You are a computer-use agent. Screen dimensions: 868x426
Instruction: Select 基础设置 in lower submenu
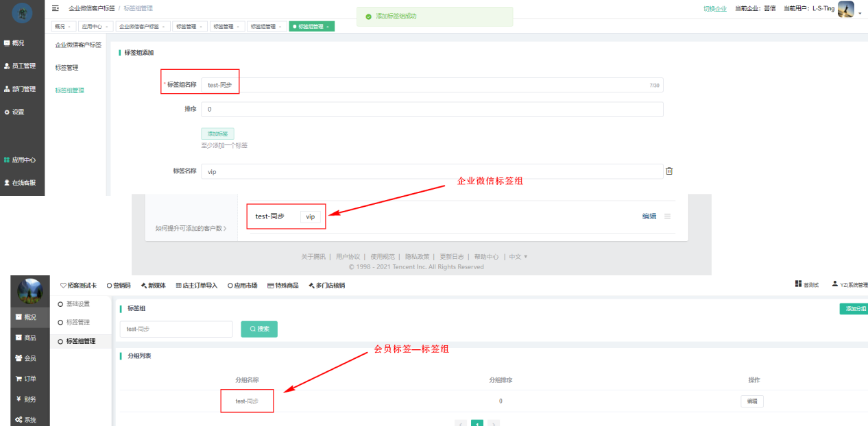(x=77, y=303)
